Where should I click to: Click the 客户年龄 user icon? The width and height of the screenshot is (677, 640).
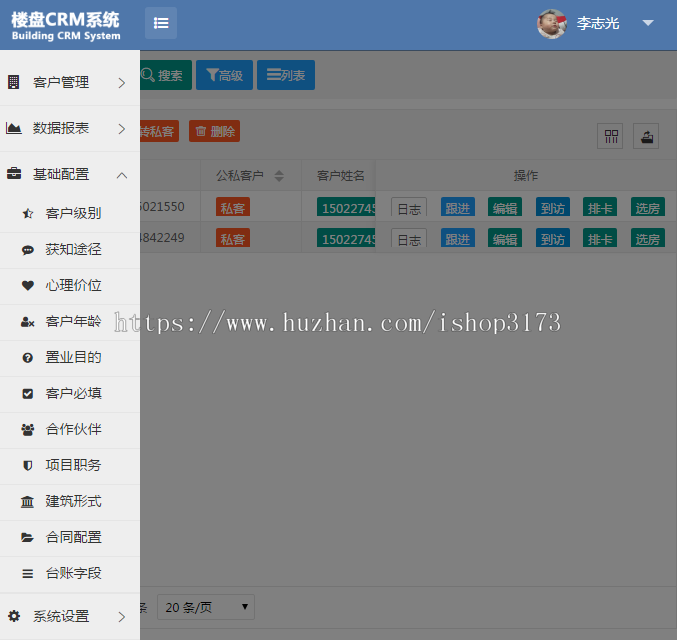pos(28,322)
